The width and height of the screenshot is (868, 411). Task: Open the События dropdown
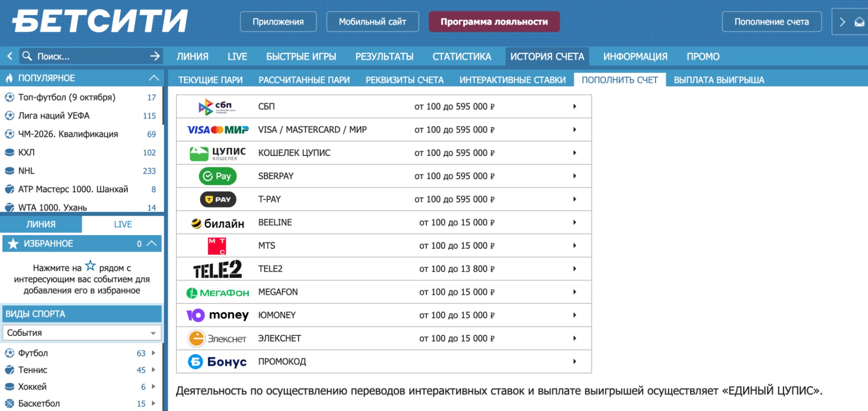pos(82,333)
